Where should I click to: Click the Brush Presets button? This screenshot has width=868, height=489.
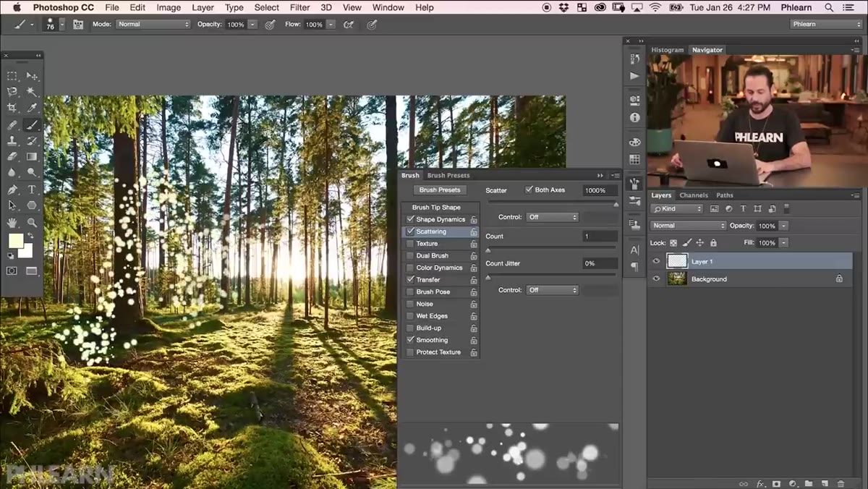(x=440, y=190)
